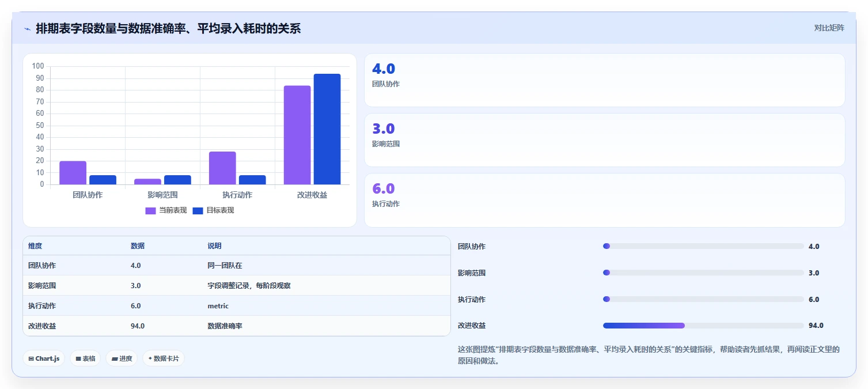
Task: Click the 说明 column header
Action: tap(214, 246)
